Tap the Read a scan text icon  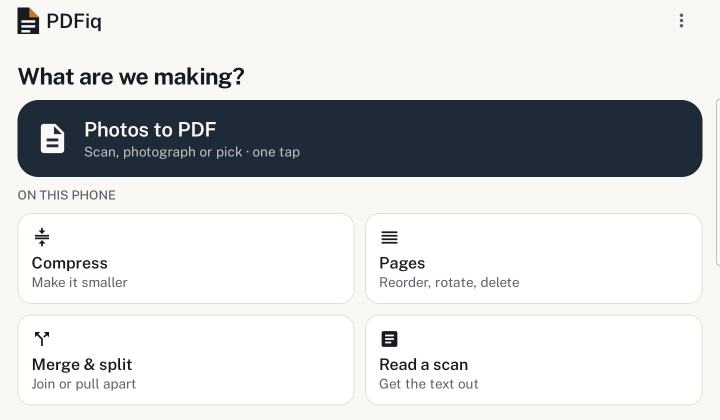tap(389, 339)
